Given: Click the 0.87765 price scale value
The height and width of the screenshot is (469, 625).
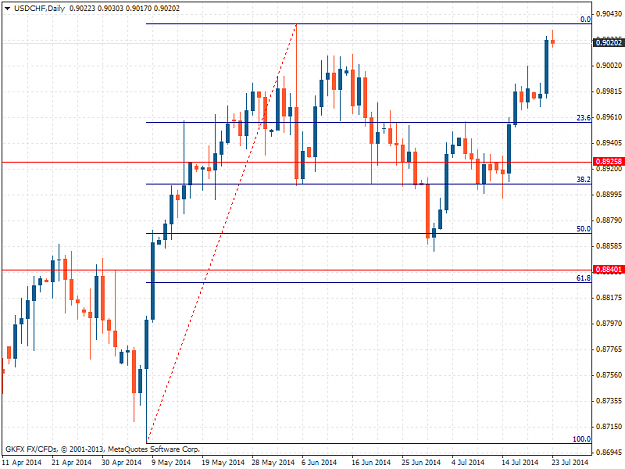Looking at the screenshot, I should pyautogui.click(x=609, y=349).
